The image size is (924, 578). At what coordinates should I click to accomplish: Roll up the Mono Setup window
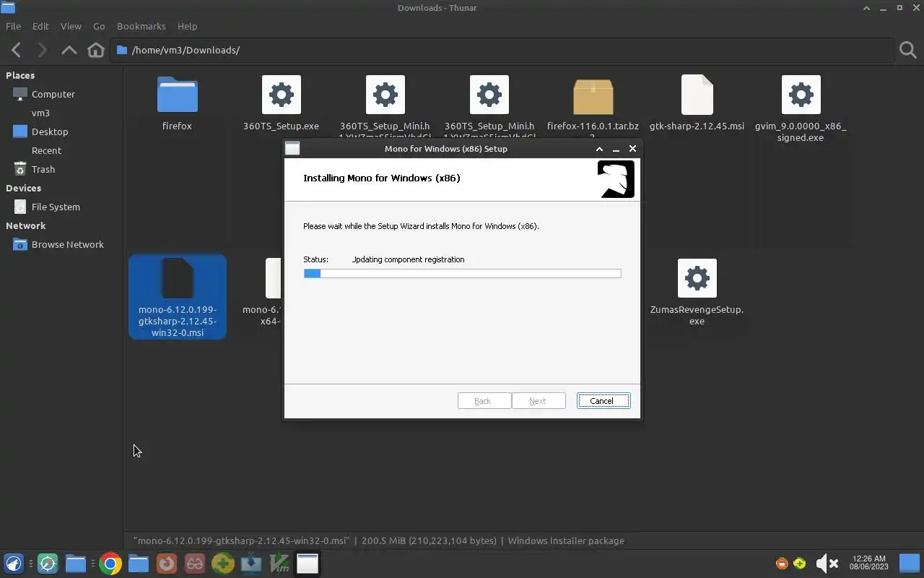coord(599,149)
